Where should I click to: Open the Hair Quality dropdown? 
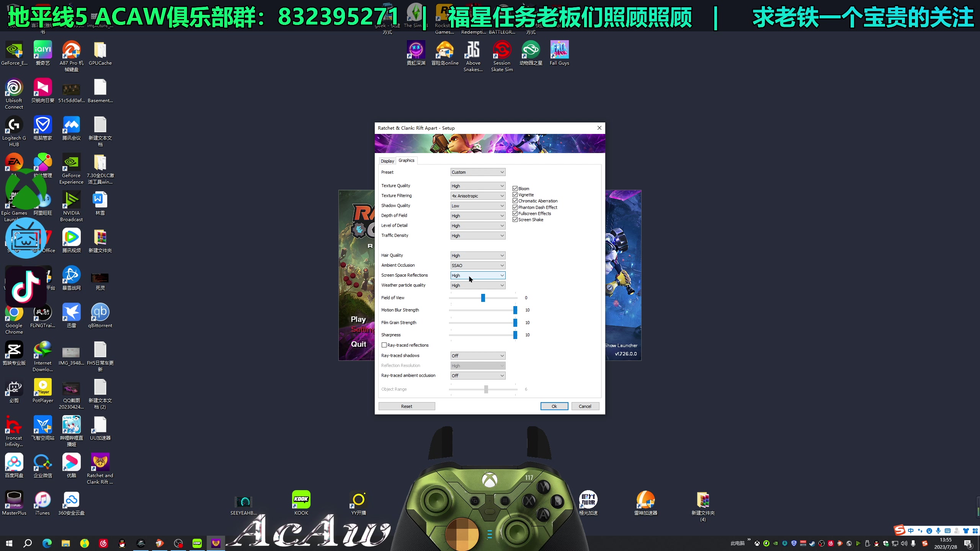point(478,255)
